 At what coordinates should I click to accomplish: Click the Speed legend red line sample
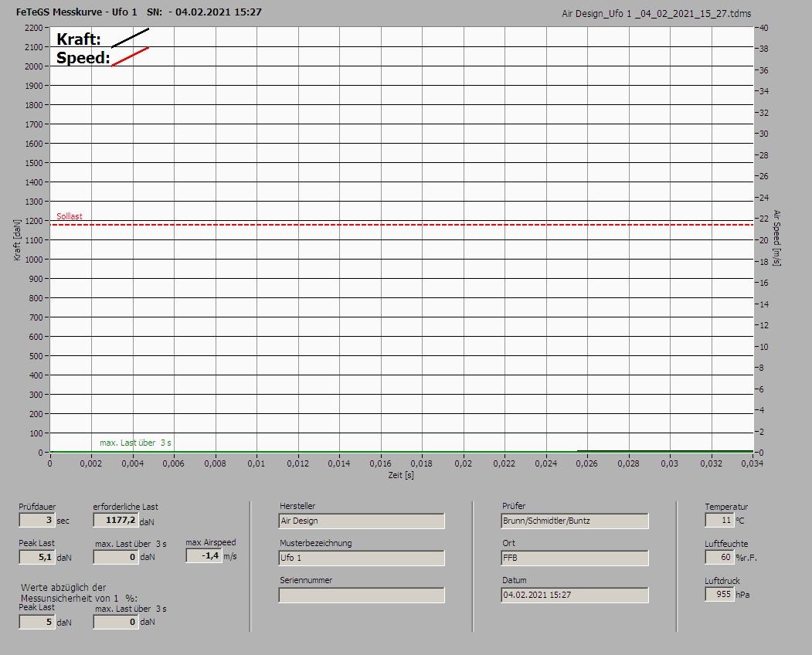point(130,56)
